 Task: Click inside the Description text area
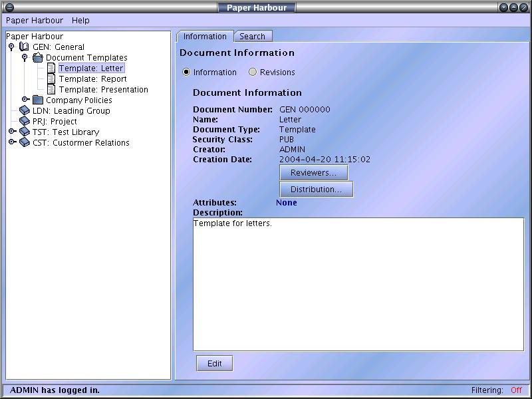point(358,285)
